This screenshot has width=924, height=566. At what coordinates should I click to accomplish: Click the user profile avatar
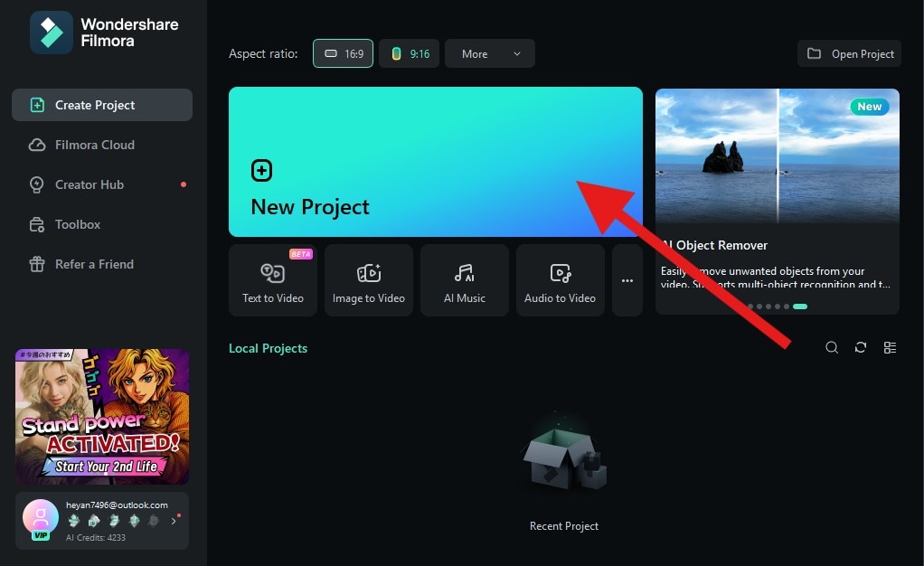coord(41,517)
